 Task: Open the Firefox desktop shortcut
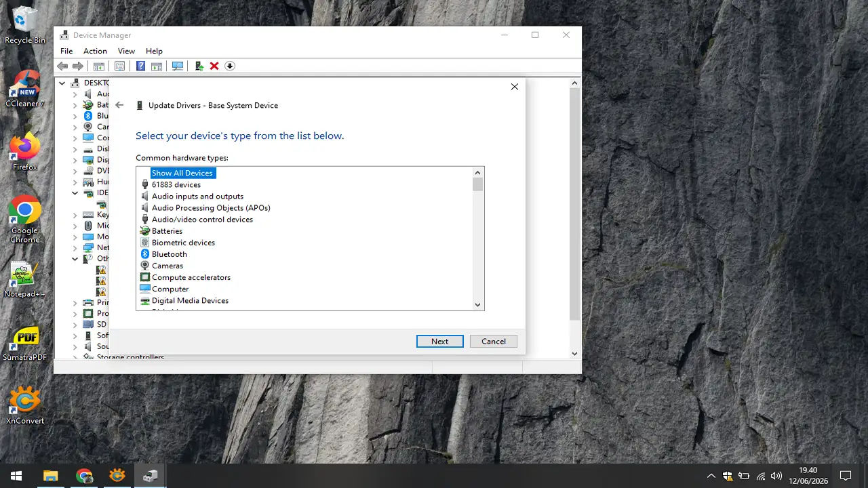point(25,152)
